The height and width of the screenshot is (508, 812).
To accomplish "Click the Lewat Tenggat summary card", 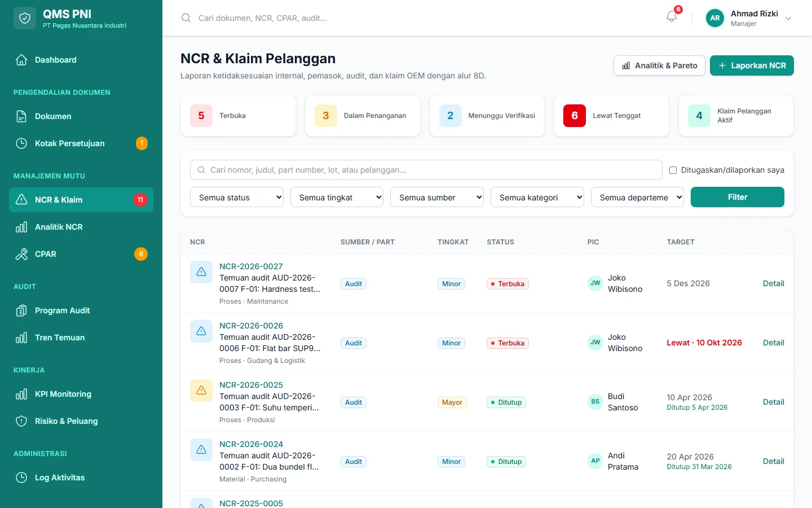I will pyautogui.click(x=611, y=116).
